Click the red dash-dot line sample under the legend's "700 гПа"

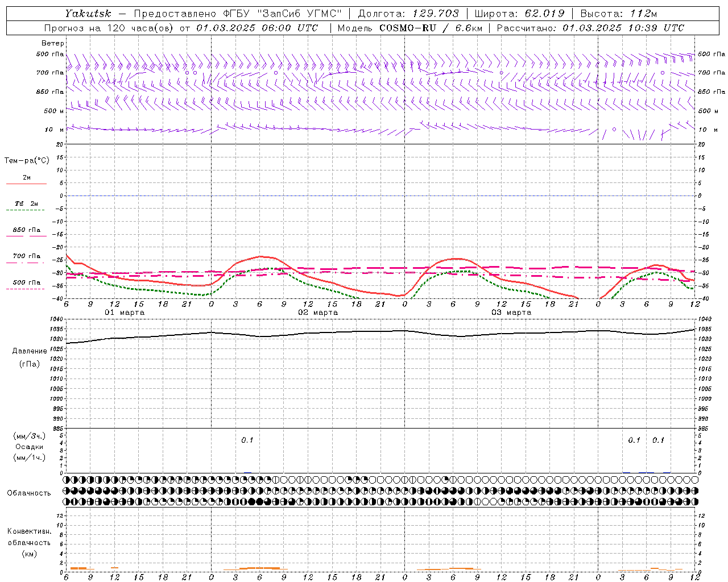tap(26, 263)
